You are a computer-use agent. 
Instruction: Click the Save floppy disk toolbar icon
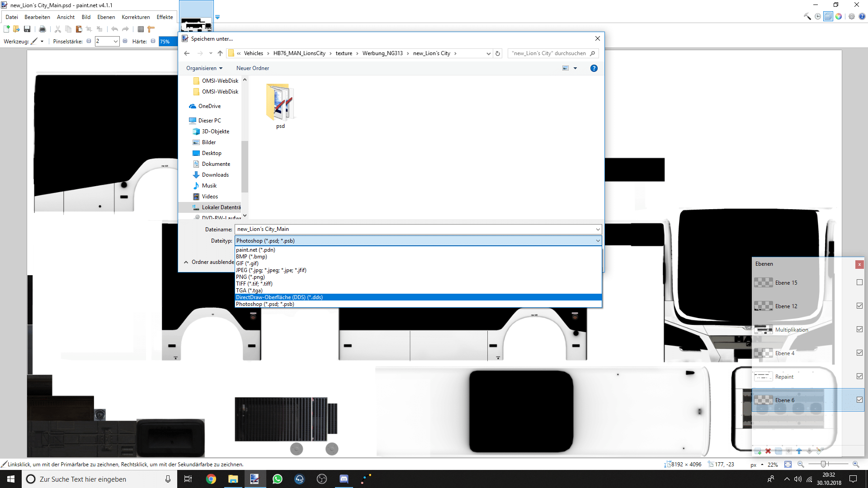point(27,29)
